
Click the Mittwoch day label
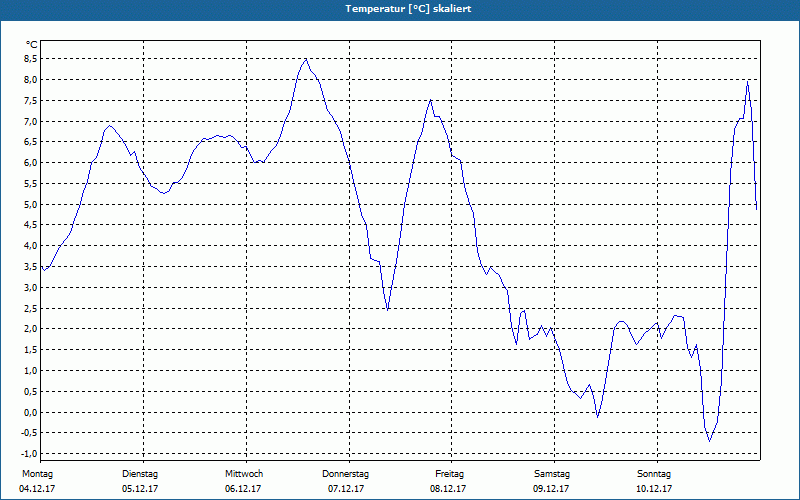pyautogui.click(x=244, y=474)
